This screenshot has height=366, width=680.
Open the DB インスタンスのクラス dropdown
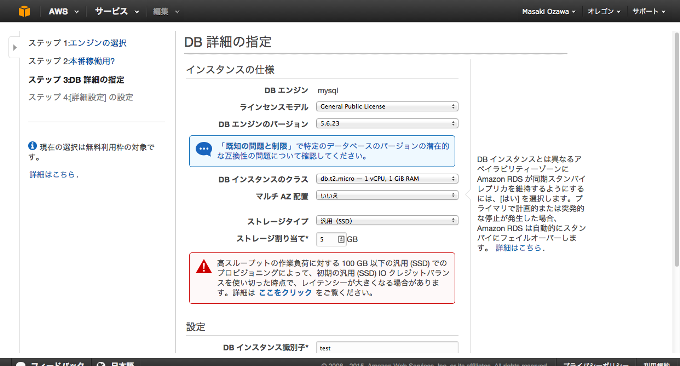point(387,179)
